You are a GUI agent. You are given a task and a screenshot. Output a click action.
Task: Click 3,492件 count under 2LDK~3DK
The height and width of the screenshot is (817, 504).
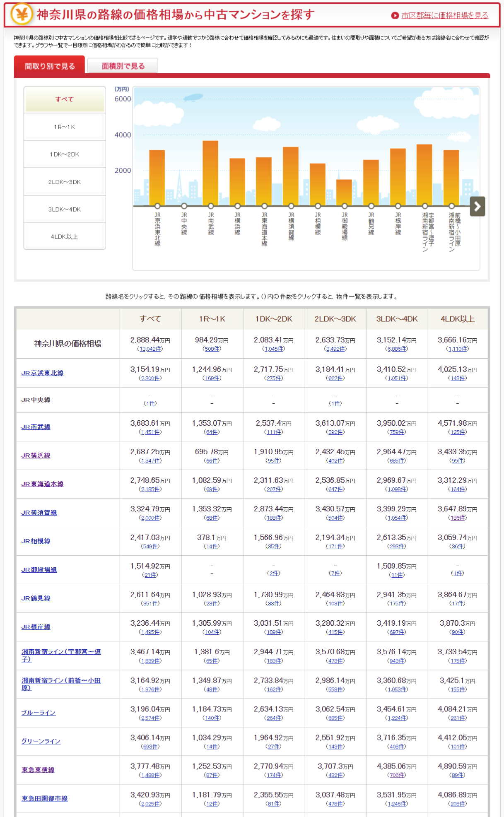tap(335, 349)
